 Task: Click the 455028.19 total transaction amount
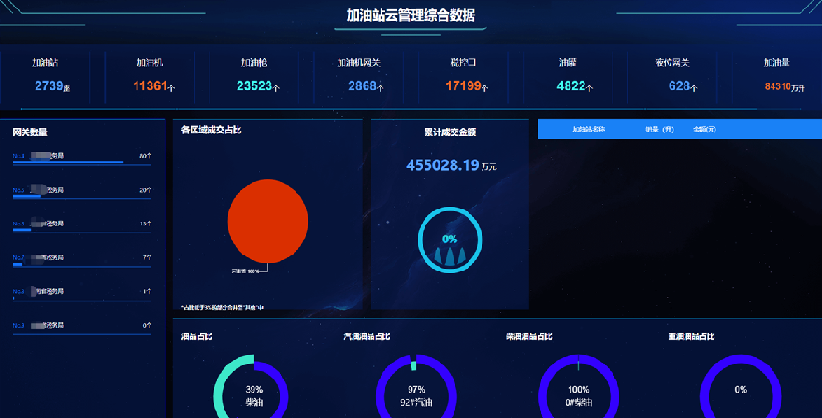pyautogui.click(x=443, y=165)
